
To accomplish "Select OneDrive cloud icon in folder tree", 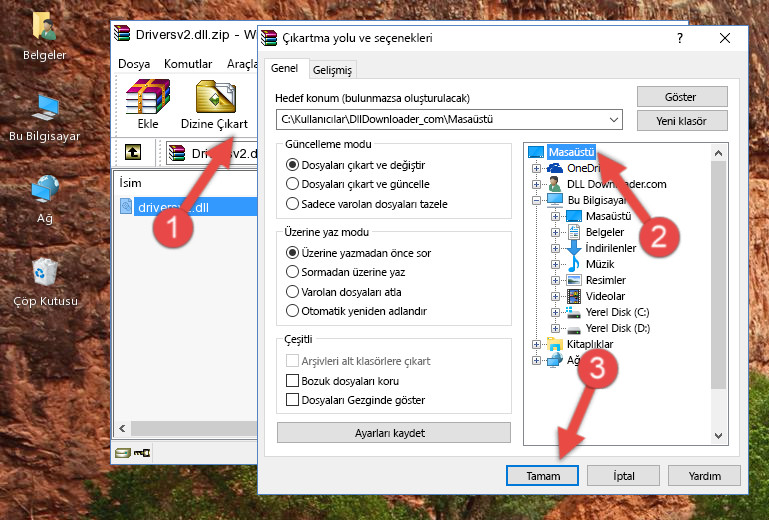I will (x=555, y=168).
